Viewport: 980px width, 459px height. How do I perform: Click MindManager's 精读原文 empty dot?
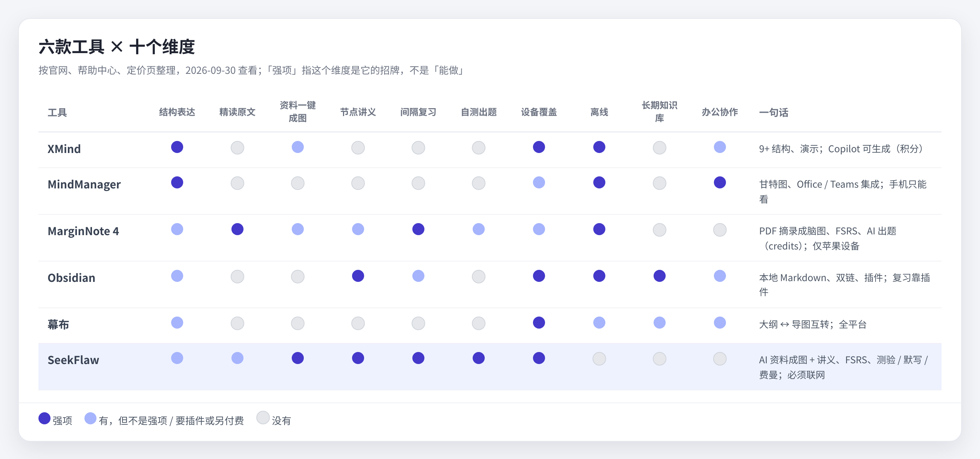pyautogui.click(x=237, y=183)
